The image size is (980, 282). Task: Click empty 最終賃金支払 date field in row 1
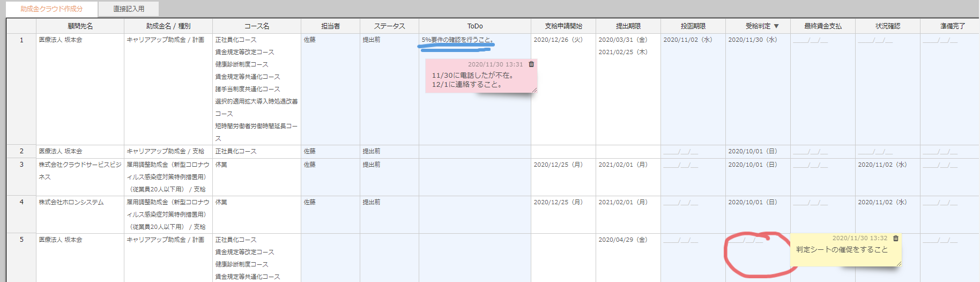click(x=810, y=40)
